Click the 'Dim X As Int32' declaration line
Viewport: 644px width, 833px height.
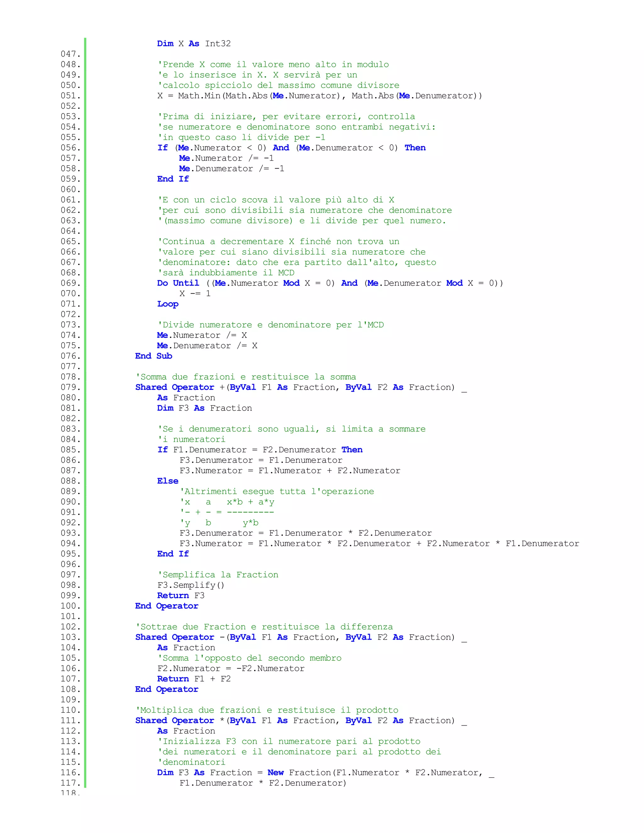194,43
